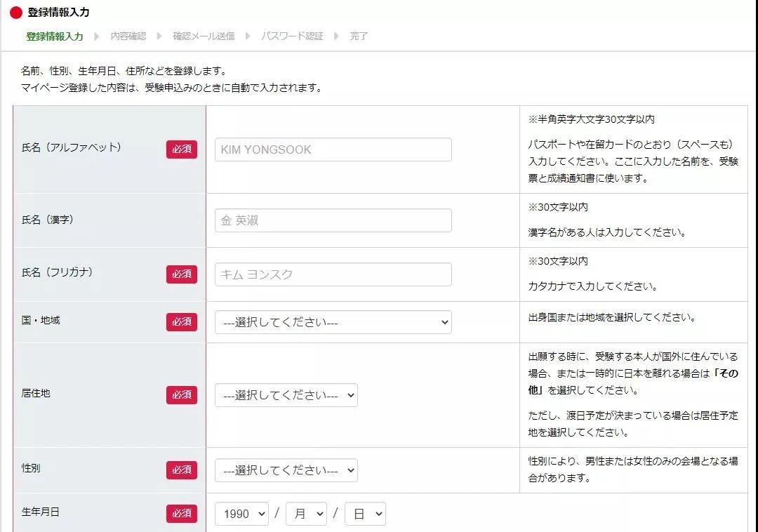Click the arrow after パスワード認証 step

coord(336,36)
